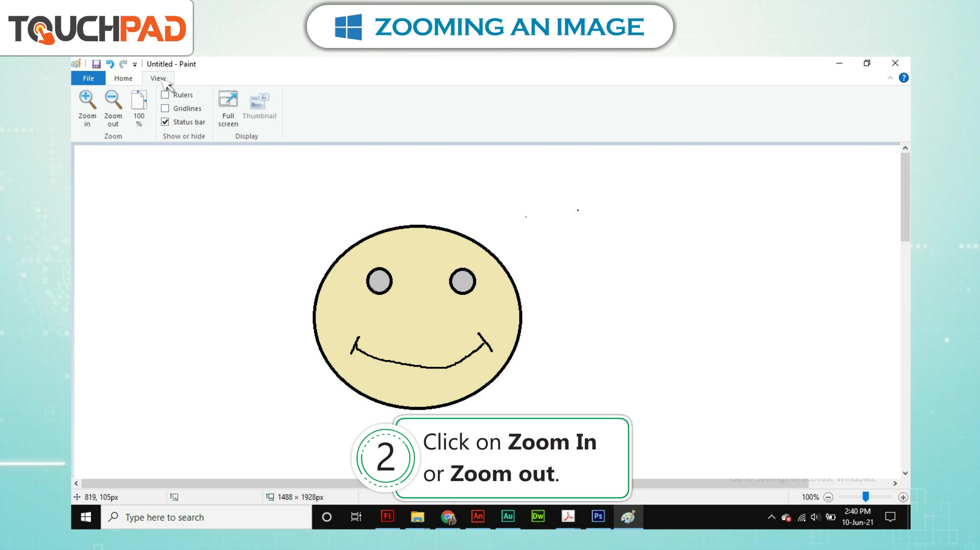The image size is (980, 550).
Task: Open Adobe Dreamweaver from taskbar
Action: (538, 516)
